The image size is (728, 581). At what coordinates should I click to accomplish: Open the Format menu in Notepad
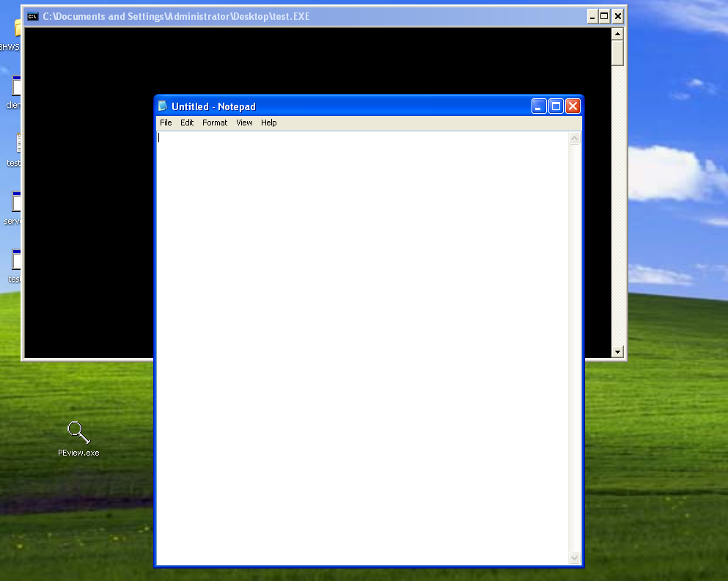click(215, 123)
